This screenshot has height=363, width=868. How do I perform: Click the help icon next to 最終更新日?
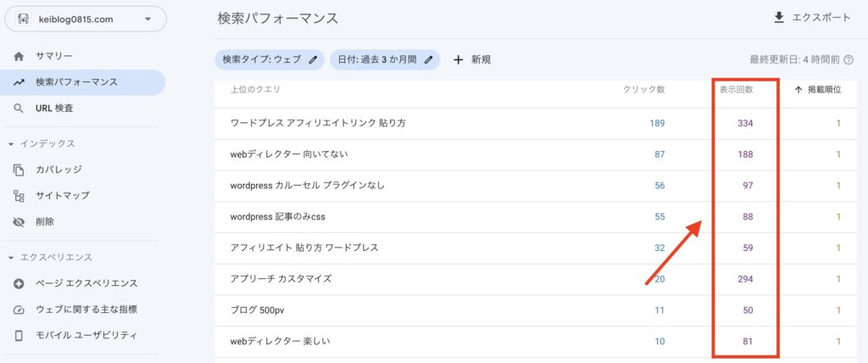[x=848, y=59]
